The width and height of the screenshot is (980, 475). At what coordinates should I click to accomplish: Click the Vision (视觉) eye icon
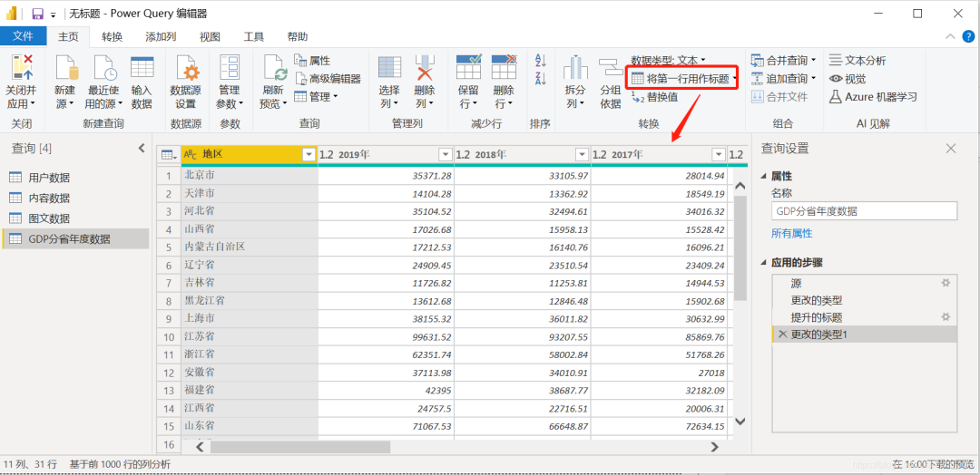click(837, 79)
